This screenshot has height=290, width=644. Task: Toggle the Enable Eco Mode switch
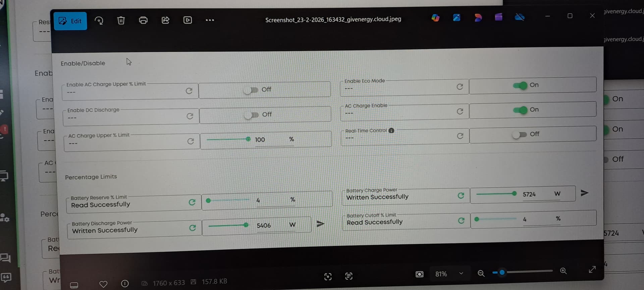[520, 86]
